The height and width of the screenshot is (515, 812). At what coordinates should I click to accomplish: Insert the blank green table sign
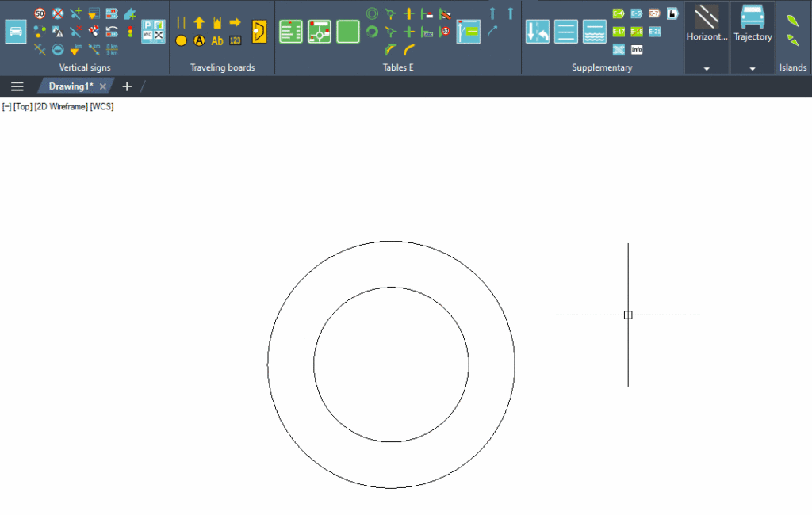pyautogui.click(x=348, y=32)
